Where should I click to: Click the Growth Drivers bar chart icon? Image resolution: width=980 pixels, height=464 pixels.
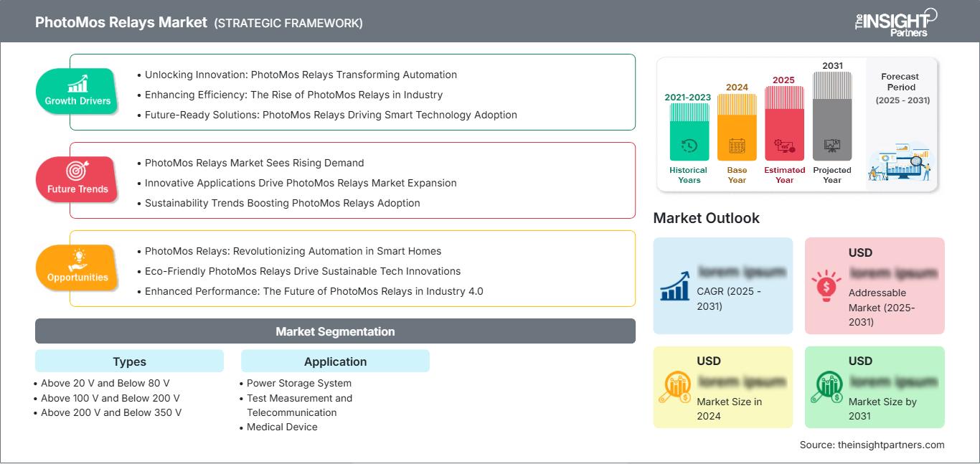pos(77,83)
